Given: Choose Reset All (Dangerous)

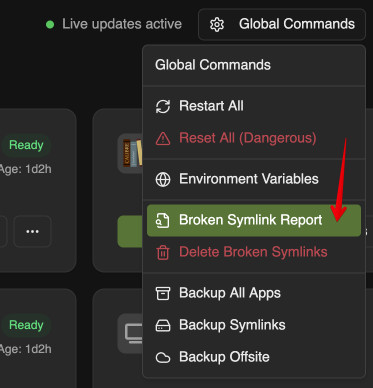Looking at the screenshot, I should pyautogui.click(x=254, y=138).
